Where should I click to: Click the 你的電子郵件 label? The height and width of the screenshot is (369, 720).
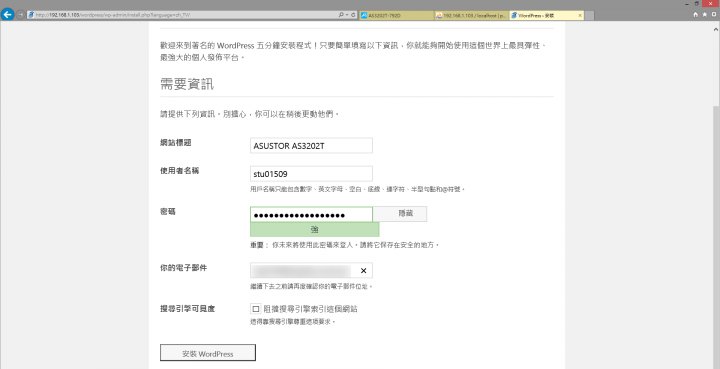pyautogui.click(x=183, y=268)
